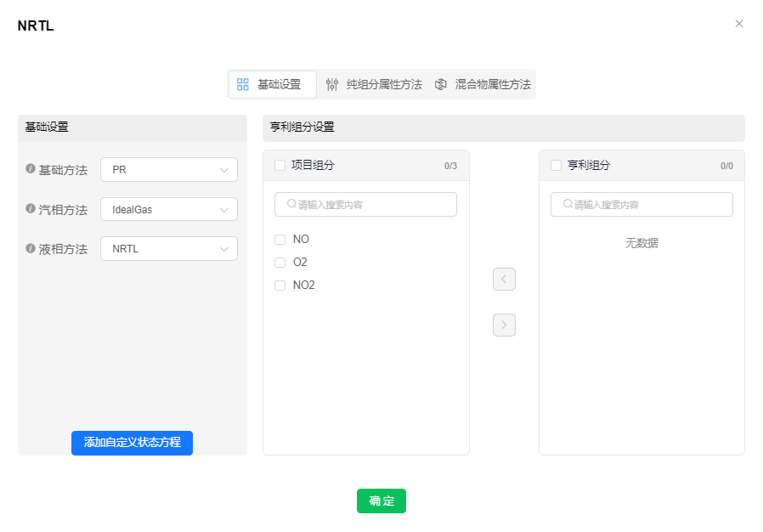Click the grid icon on 基础设置 tab

[x=243, y=84]
